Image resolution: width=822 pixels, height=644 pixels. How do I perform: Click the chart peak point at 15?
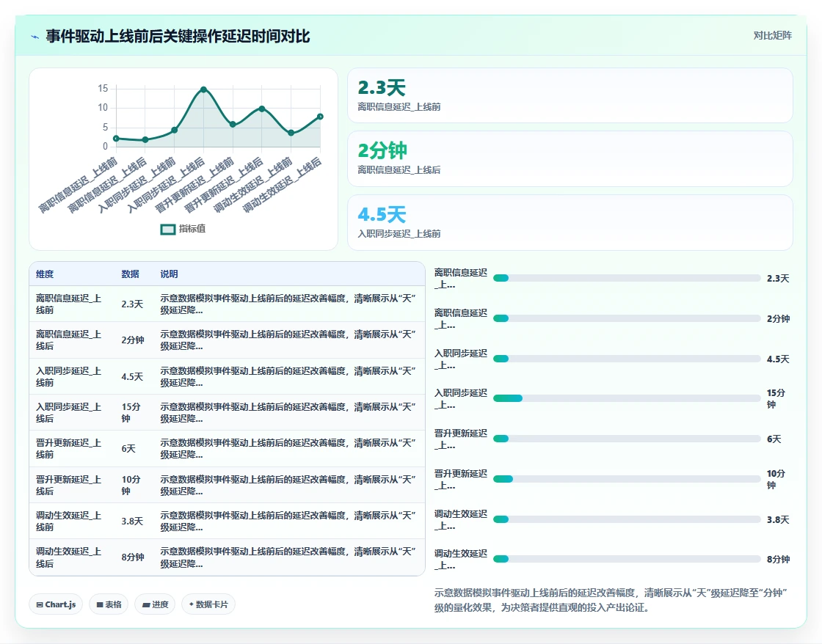point(203,89)
